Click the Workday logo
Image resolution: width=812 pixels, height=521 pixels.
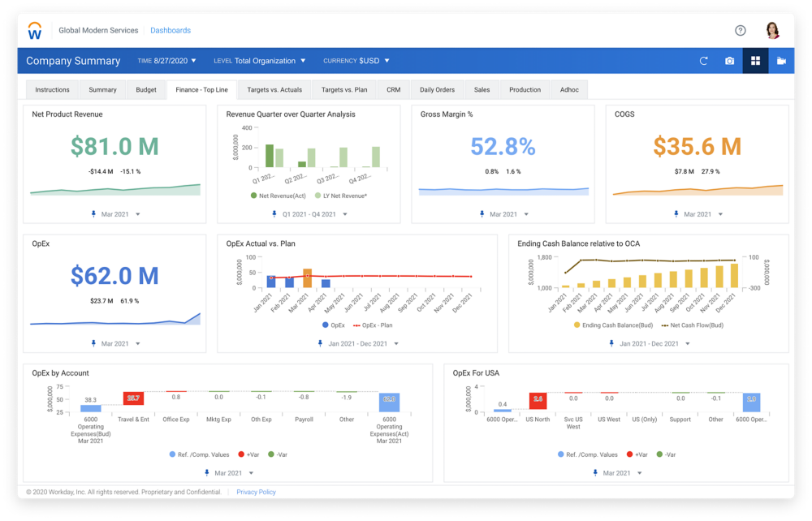pos(33,30)
